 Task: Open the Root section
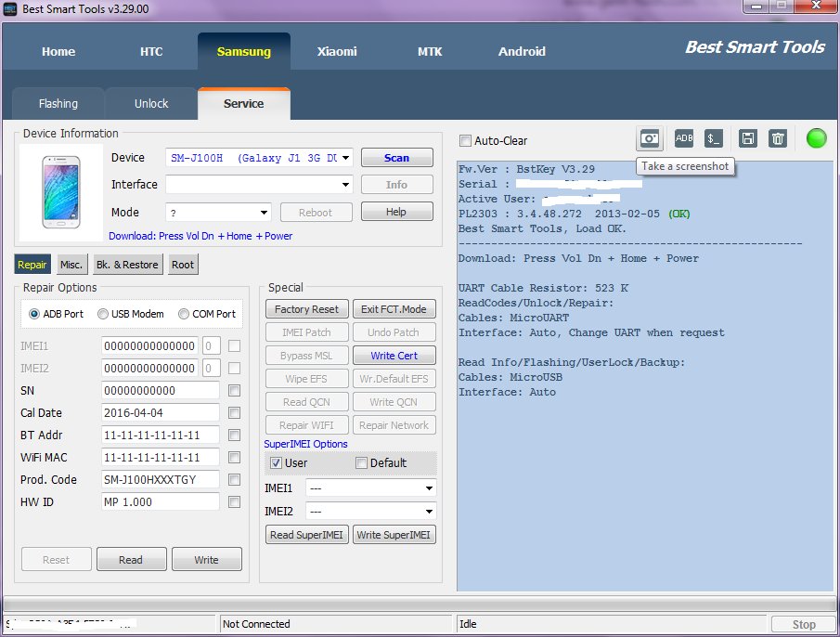(183, 265)
